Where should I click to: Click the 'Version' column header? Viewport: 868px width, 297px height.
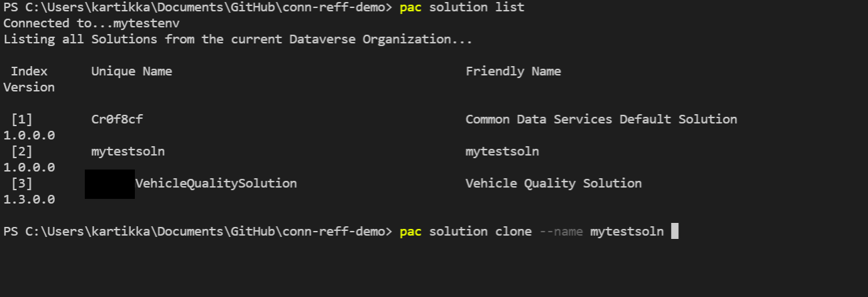point(29,87)
